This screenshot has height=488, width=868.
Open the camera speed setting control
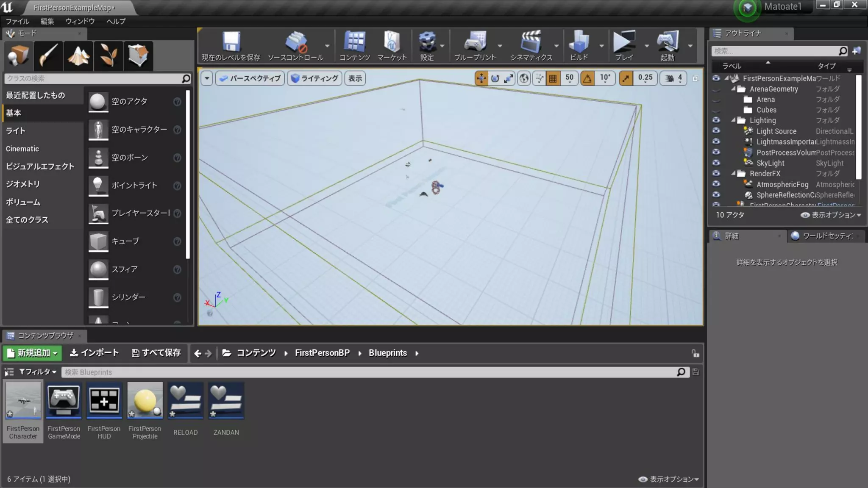674,78
